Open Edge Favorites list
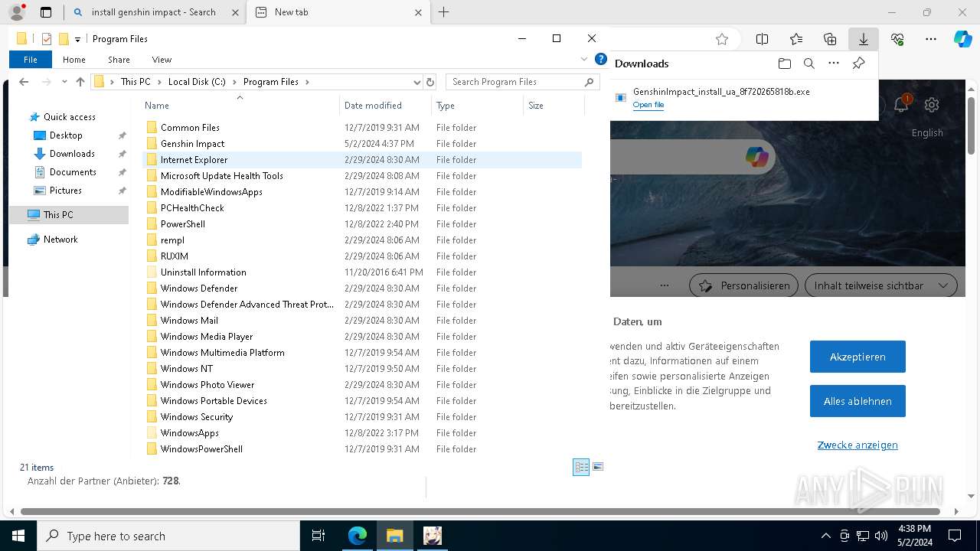 (796, 39)
